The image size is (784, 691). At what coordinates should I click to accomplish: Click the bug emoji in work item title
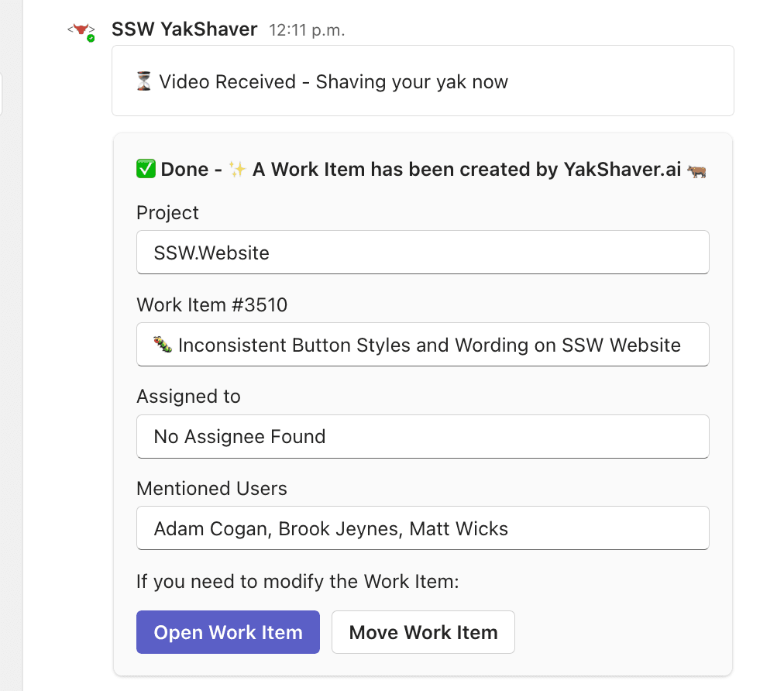(163, 345)
